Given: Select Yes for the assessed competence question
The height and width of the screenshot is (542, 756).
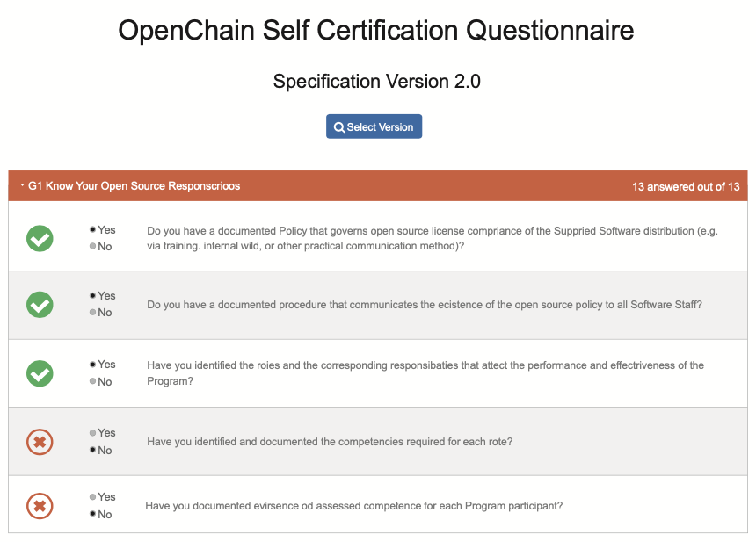Looking at the screenshot, I should tap(93, 497).
